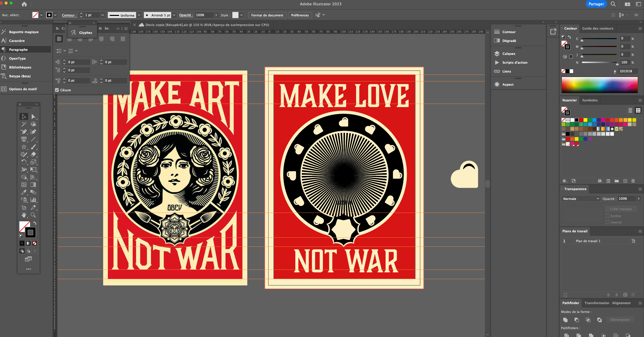The height and width of the screenshot is (337, 644).
Task: Click the Partager share button
Action: tap(596, 4)
